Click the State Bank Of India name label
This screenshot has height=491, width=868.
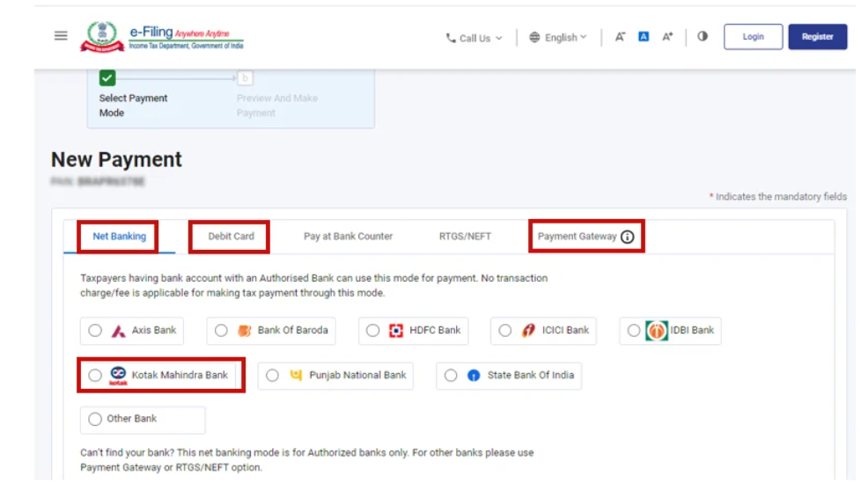(x=530, y=376)
